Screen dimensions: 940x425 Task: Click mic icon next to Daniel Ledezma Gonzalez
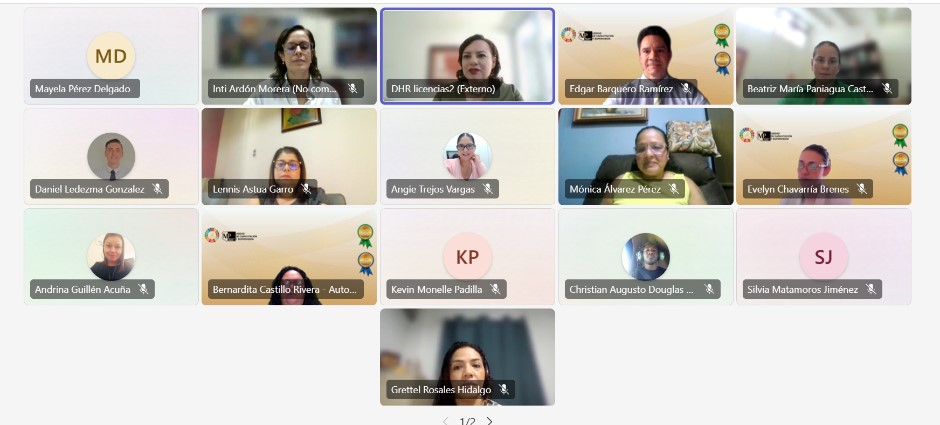157,189
